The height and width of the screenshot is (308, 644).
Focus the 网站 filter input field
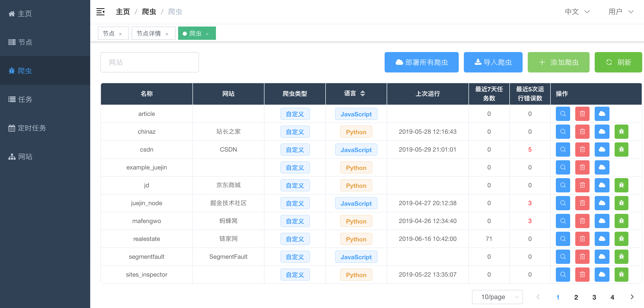[x=149, y=62]
